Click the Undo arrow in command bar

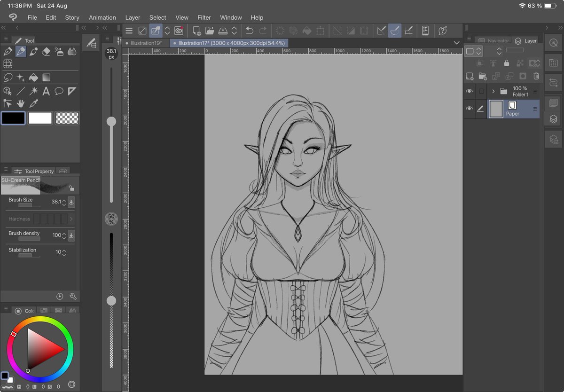[249, 31]
